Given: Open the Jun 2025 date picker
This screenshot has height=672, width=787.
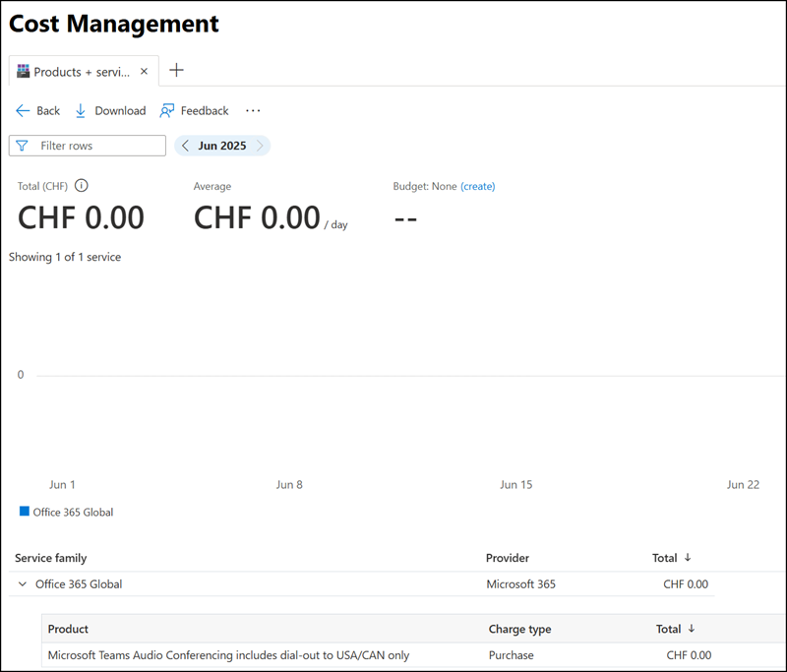Looking at the screenshot, I should click(222, 146).
